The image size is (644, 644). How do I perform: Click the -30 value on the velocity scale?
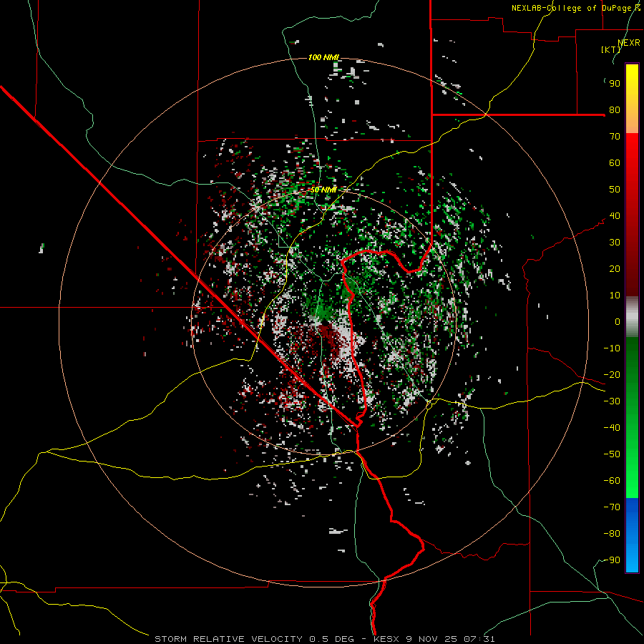612,401
